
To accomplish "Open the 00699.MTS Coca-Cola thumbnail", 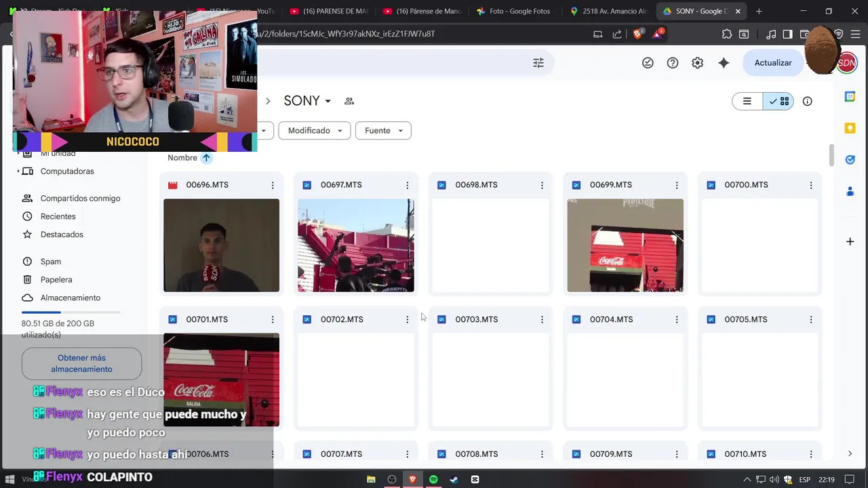I will point(625,245).
